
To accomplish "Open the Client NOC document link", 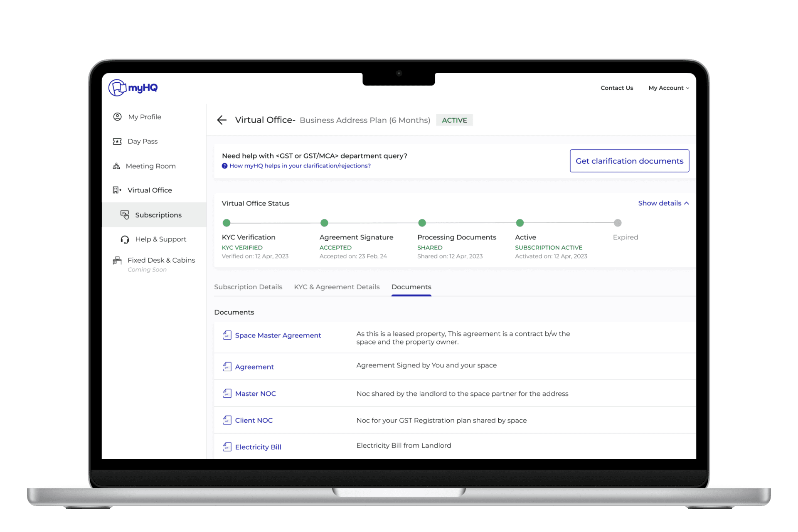I will coord(254,420).
